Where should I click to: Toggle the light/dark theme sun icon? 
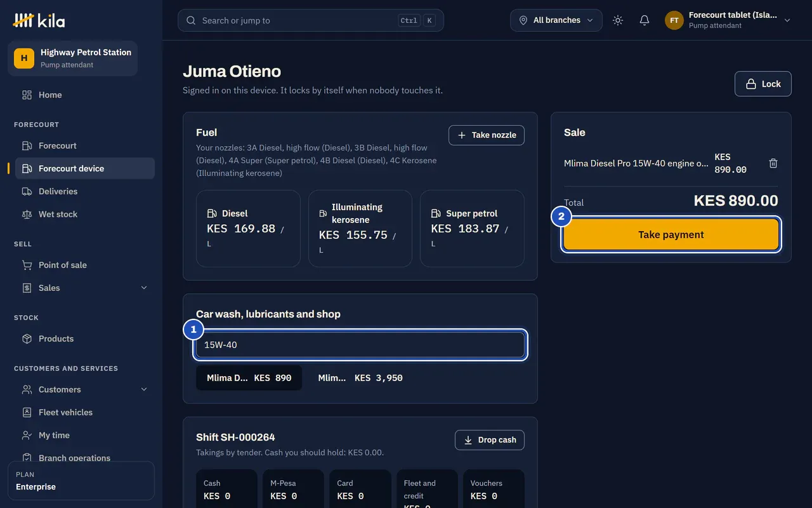(x=618, y=20)
